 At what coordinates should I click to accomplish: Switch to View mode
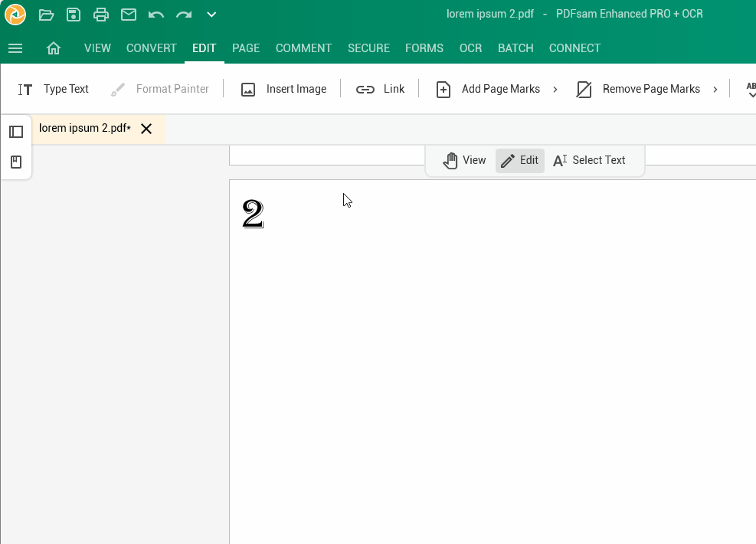[x=464, y=160]
